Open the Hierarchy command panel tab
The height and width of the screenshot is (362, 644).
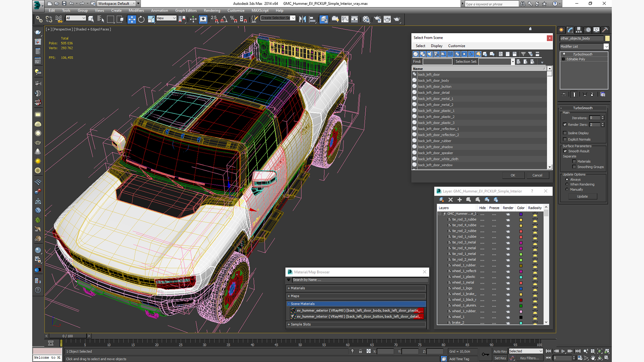[579, 30]
